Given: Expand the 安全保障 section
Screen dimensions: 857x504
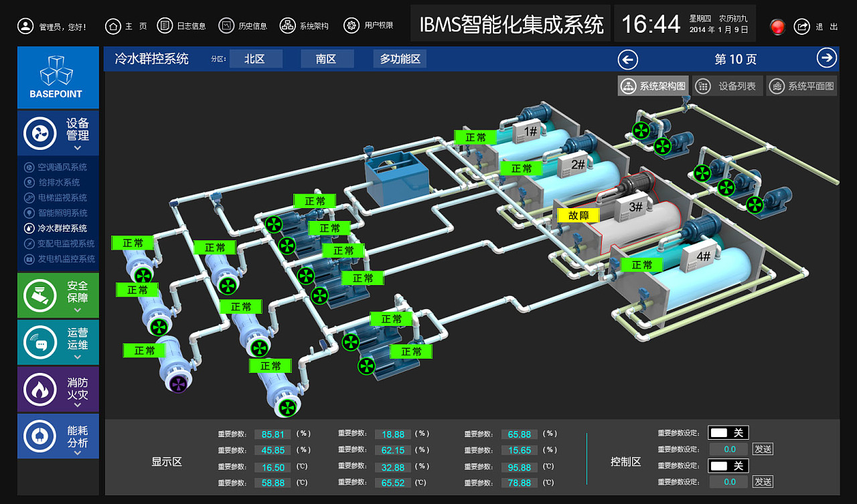Looking at the screenshot, I should 58,295.
